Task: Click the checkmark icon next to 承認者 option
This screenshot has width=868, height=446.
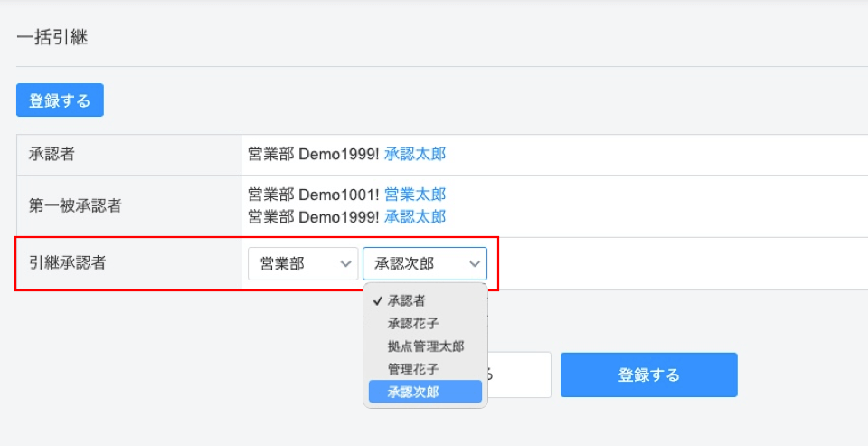Action: click(x=378, y=301)
